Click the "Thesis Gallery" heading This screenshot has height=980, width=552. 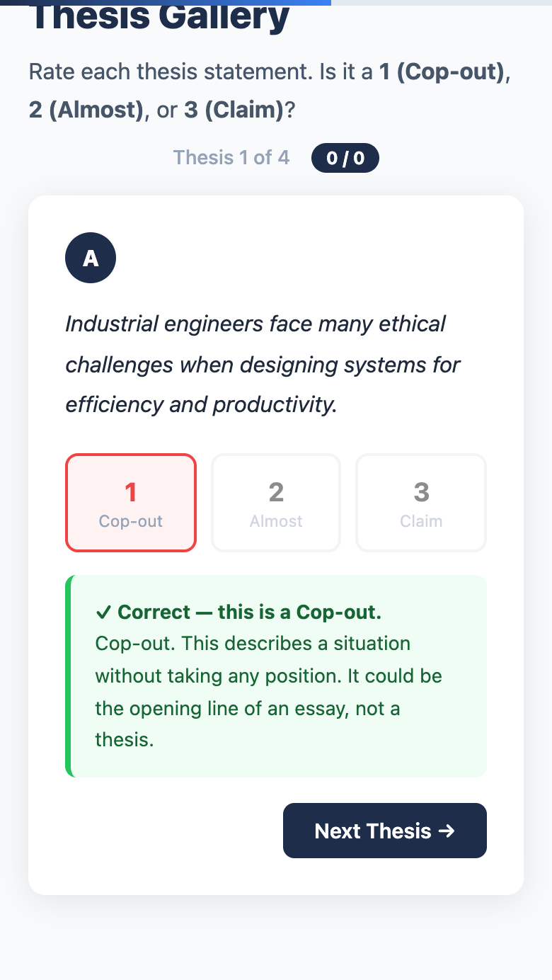pyautogui.click(x=160, y=18)
